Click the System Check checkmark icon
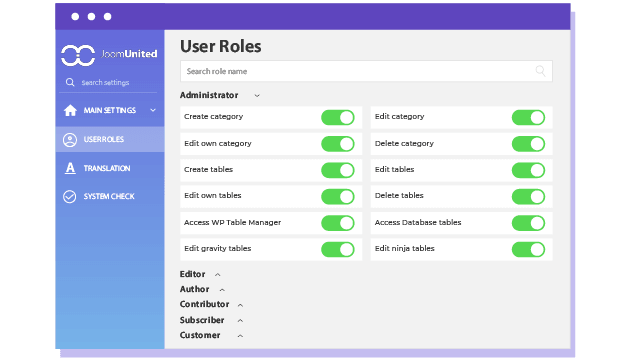Viewport: 631px width, 361px height. click(x=70, y=196)
